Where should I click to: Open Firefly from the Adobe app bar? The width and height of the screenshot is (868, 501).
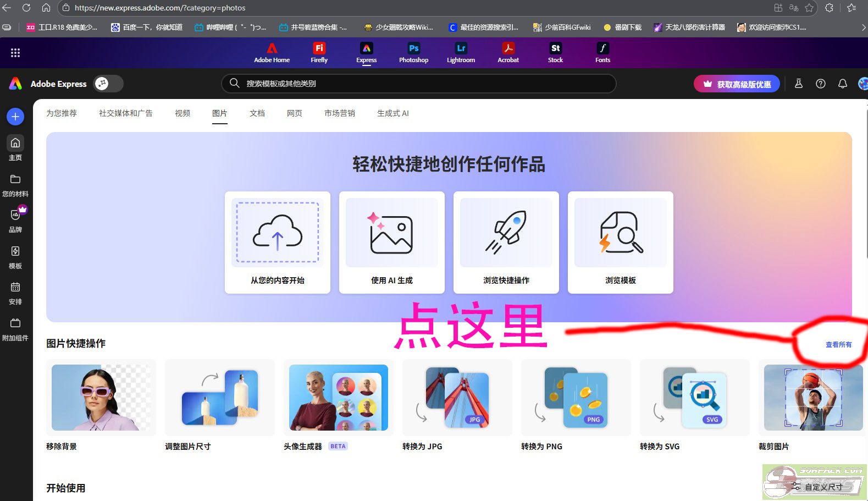click(319, 53)
